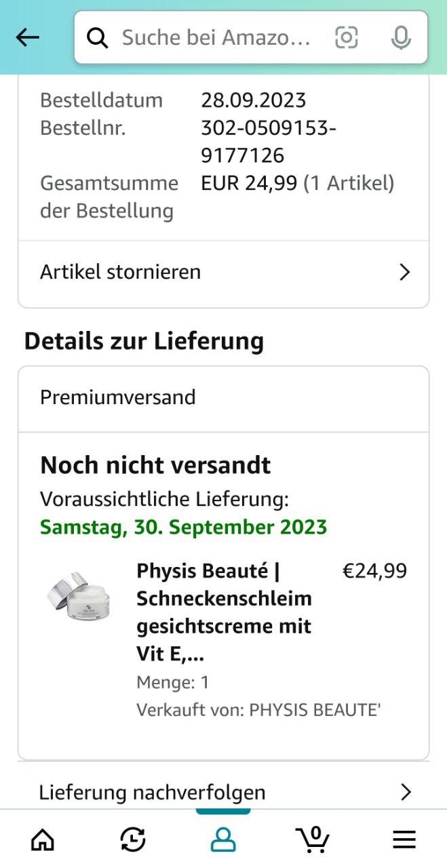Select Artikel stornieren option
Image resolution: width=447 pixels, height=868 pixels.
pos(121,273)
